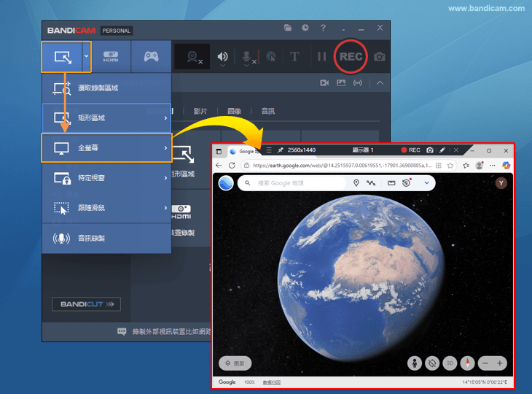Click 2560x1440 resolution on recording bar
Image resolution: width=532 pixels, height=394 pixels.
click(x=302, y=150)
